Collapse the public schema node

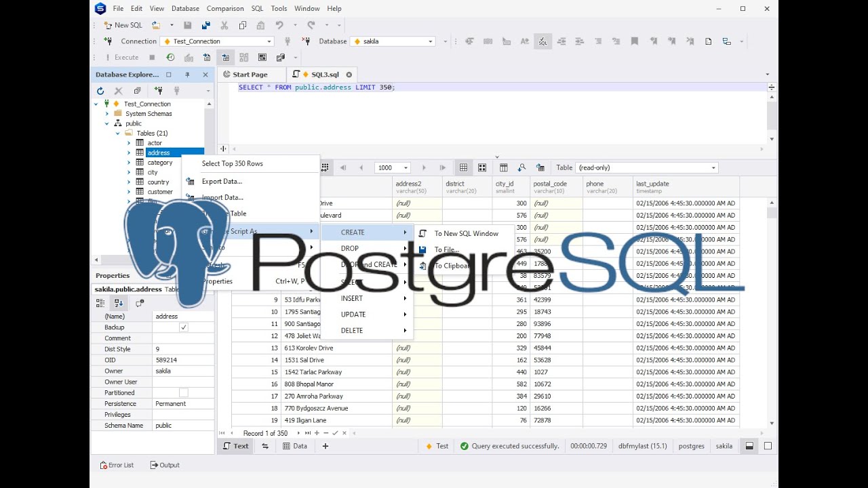point(106,123)
